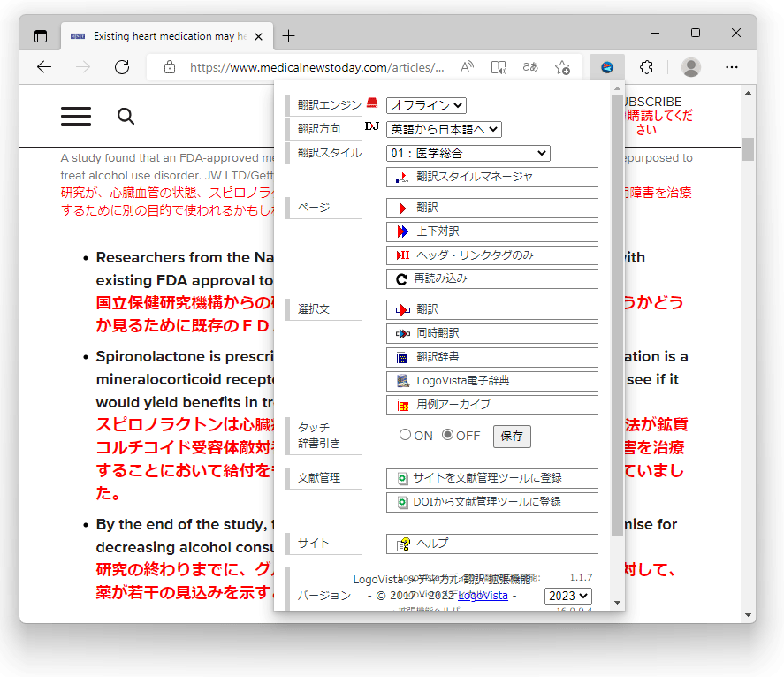Open the hamburger menu on the webpage
This screenshot has width=784, height=677.
click(x=76, y=117)
